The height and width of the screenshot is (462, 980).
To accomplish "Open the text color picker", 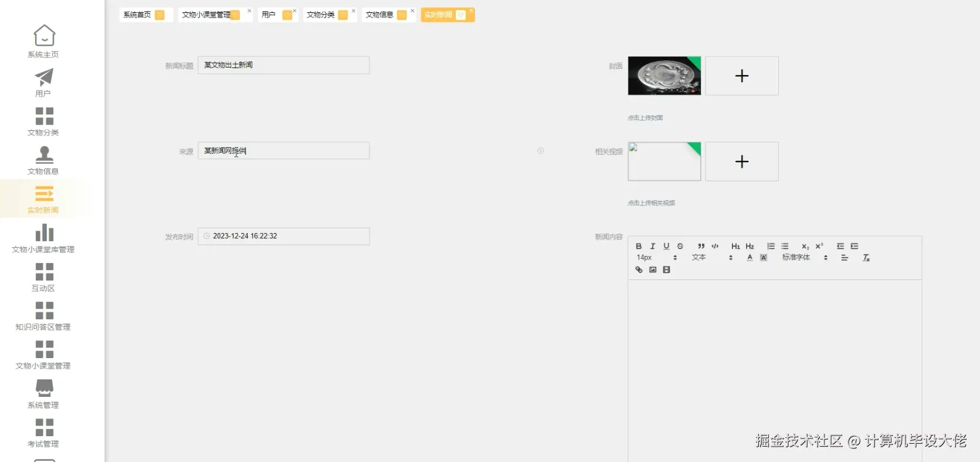I will (x=750, y=258).
